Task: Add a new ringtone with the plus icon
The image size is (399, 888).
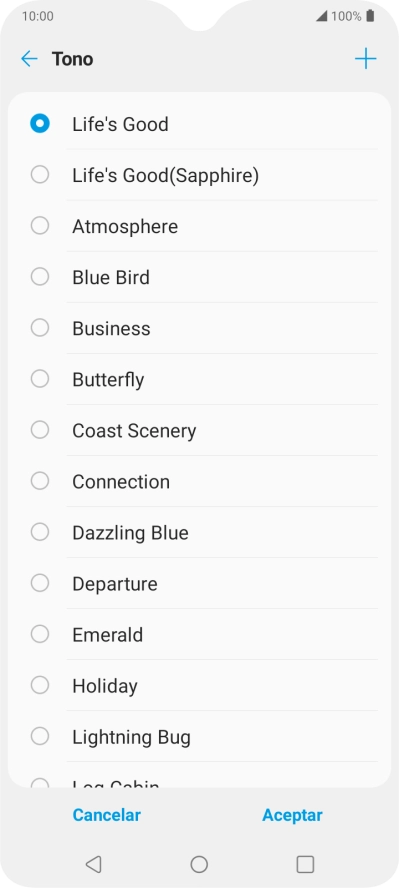Action: tap(366, 59)
